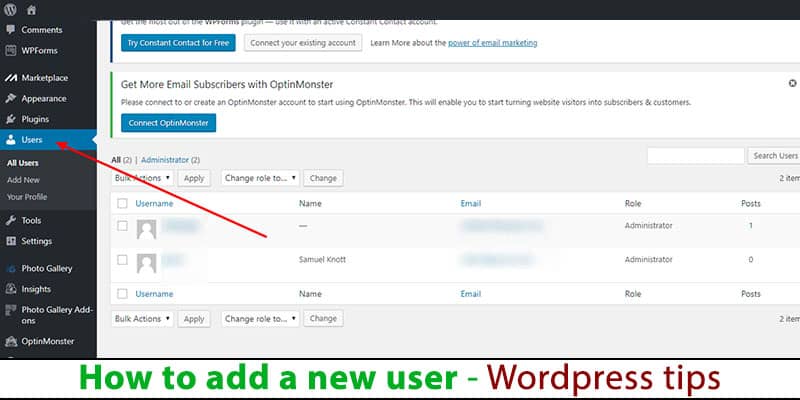
Task: Open OptinMonster menu item
Action: point(48,341)
